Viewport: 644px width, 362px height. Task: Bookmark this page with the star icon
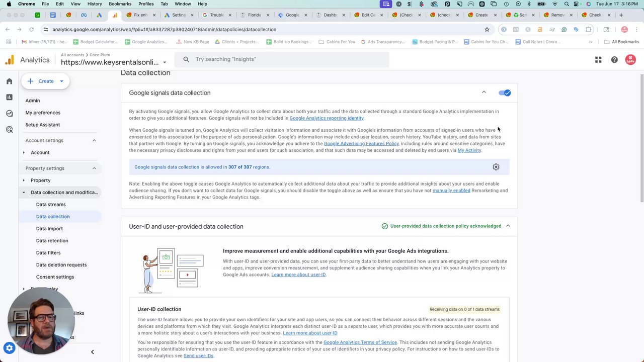[x=487, y=30]
